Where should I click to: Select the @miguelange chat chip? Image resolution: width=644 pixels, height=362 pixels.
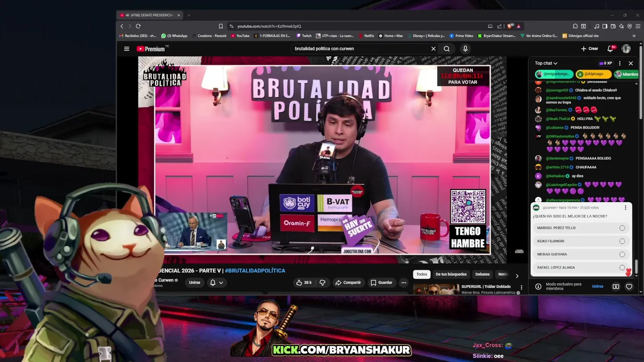pyautogui.click(x=554, y=74)
